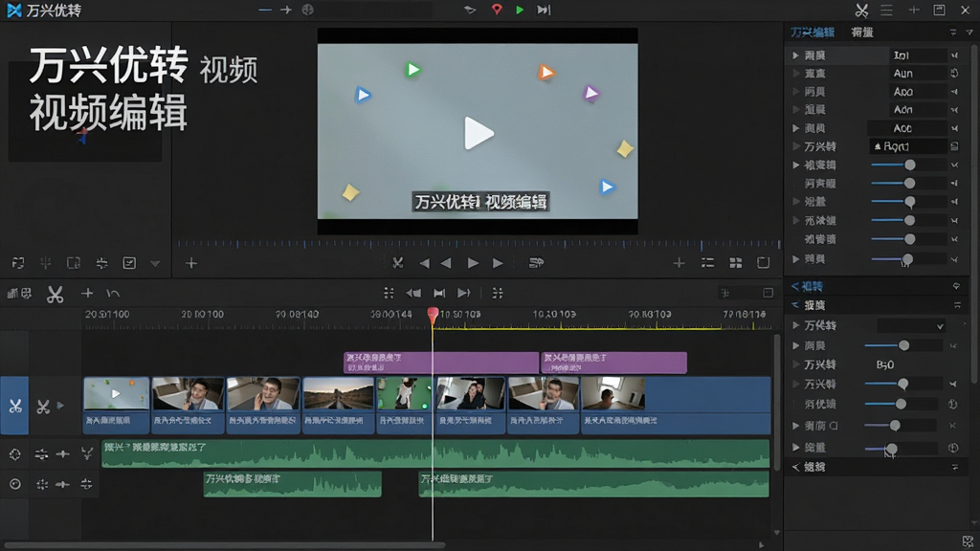Open the Rgrd dropdown in the 万兴转 row
Viewport: 980px width, 551px height.
click(907, 146)
